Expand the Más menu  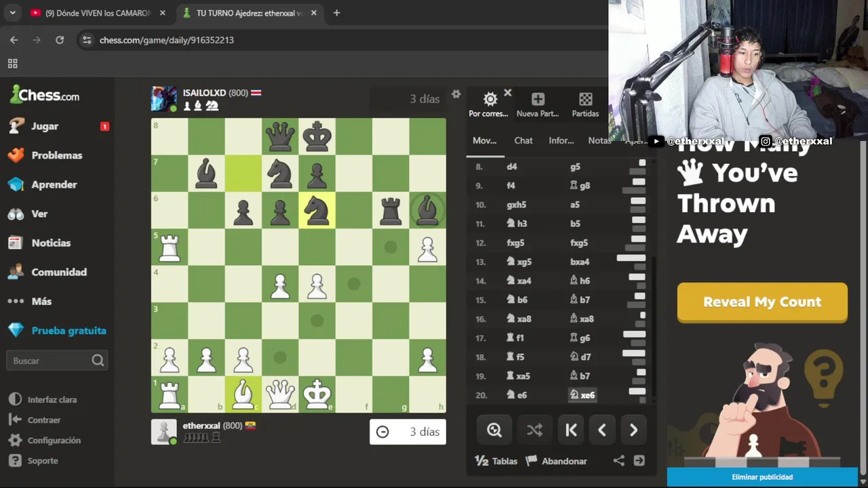(x=41, y=301)
